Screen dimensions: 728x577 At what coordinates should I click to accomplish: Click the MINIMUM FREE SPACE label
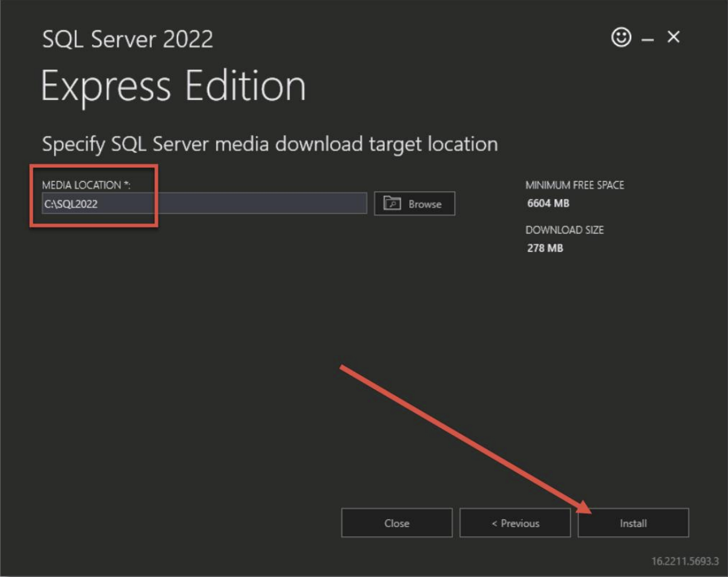[x=575, y=185]
